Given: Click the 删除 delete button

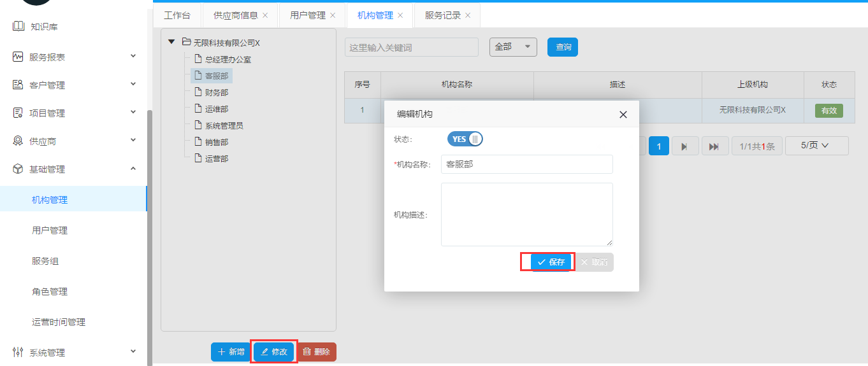Looking at the screenshot, I should [316, 352].
